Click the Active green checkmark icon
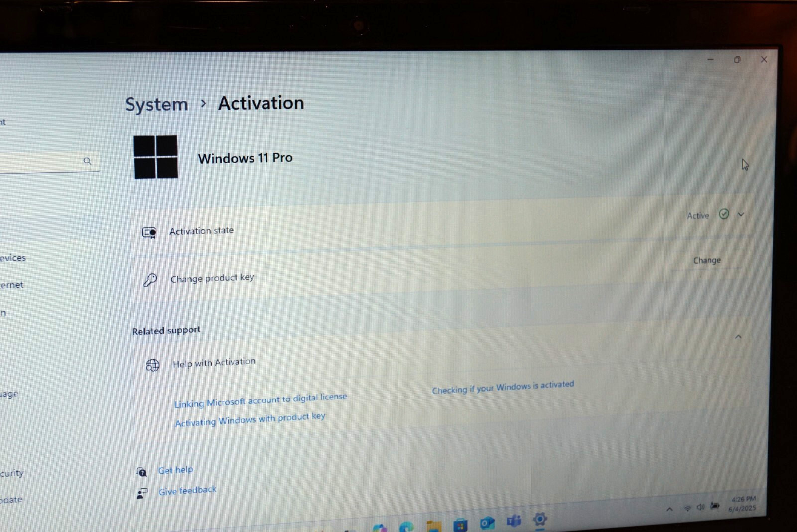This screenshot has width=797, height=532. tap(724, 214)
